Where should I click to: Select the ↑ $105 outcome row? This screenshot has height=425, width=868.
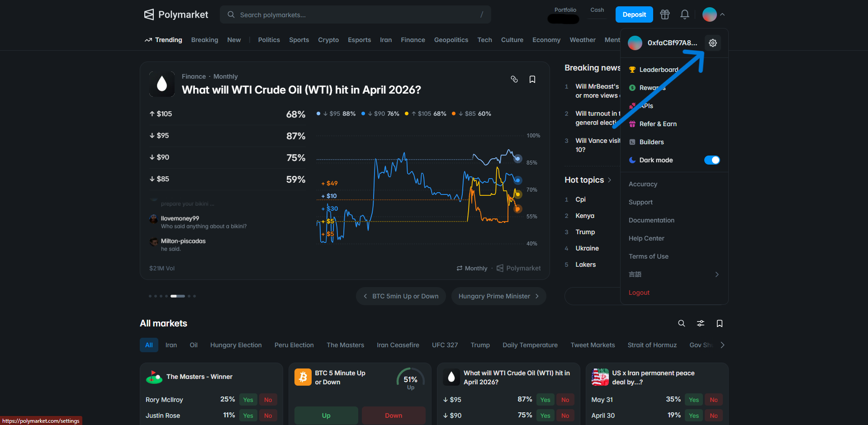(x=228, y=114)
